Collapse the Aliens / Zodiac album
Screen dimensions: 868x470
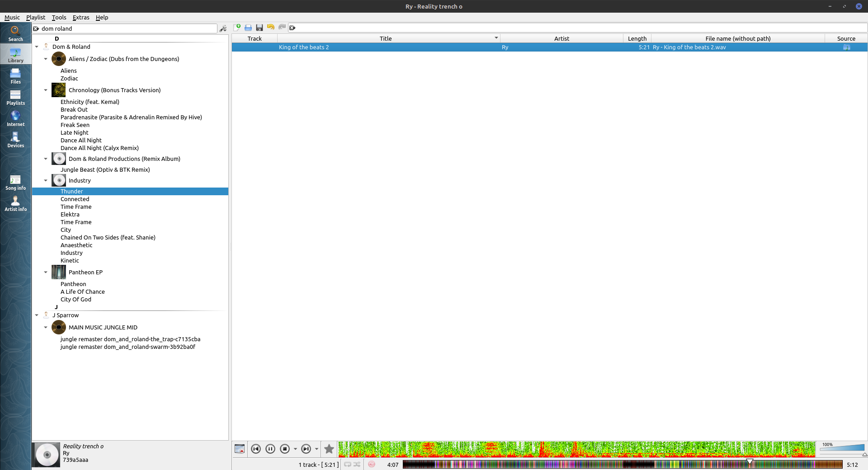[46, 59]
